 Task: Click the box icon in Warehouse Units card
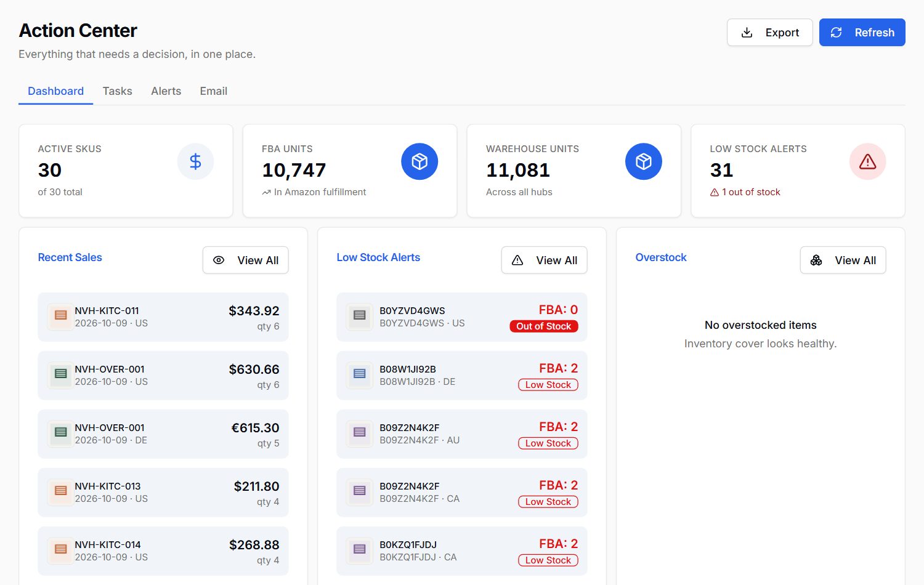(644, 161)
